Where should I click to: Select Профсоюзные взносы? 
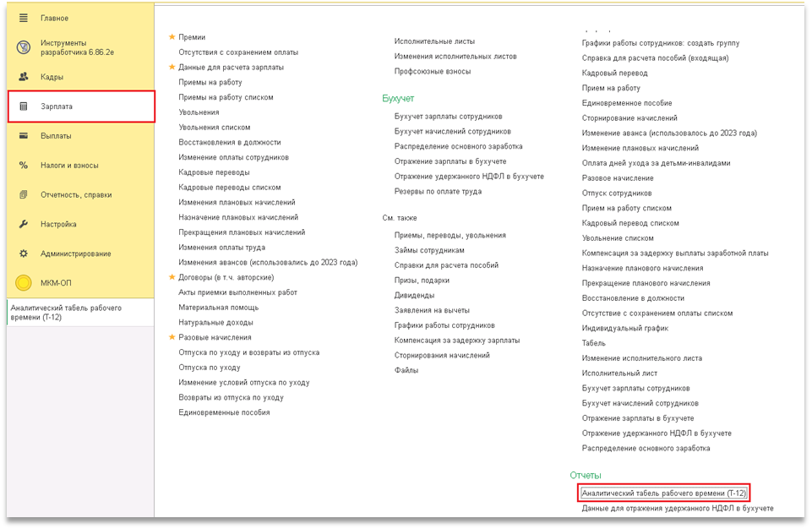click(432, 71)
